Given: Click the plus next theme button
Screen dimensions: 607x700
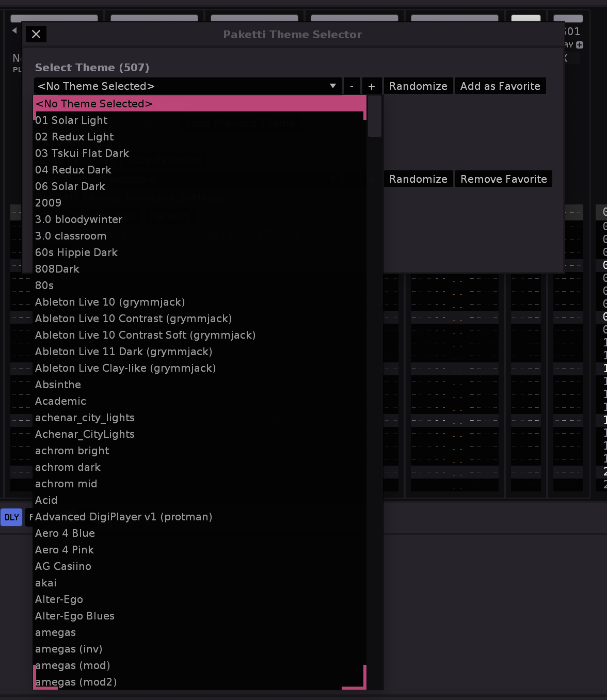Looking at the screenshot, I should coord(372,86).
